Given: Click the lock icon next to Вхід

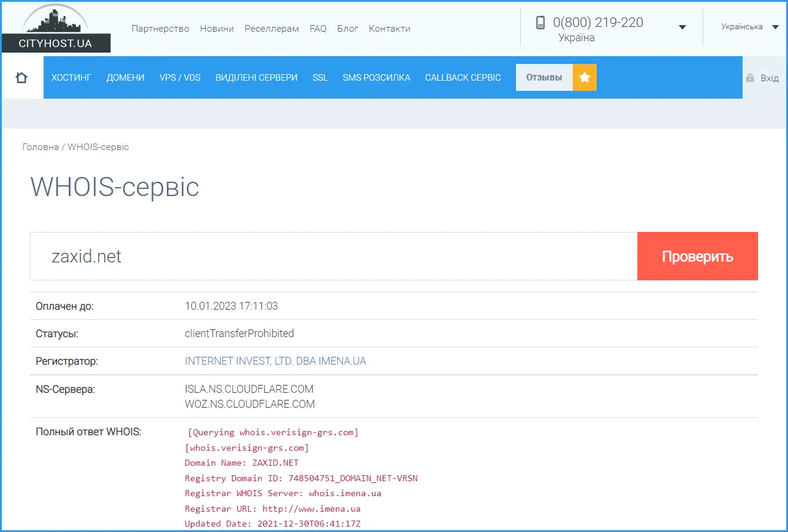Looking at the screenshot, I should tap(750, 78).
